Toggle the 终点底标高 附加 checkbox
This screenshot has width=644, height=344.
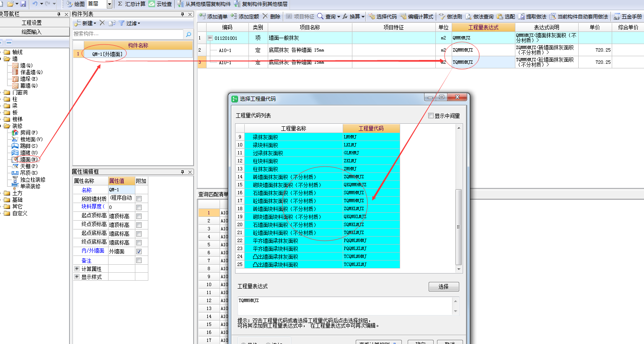[139, 243]
